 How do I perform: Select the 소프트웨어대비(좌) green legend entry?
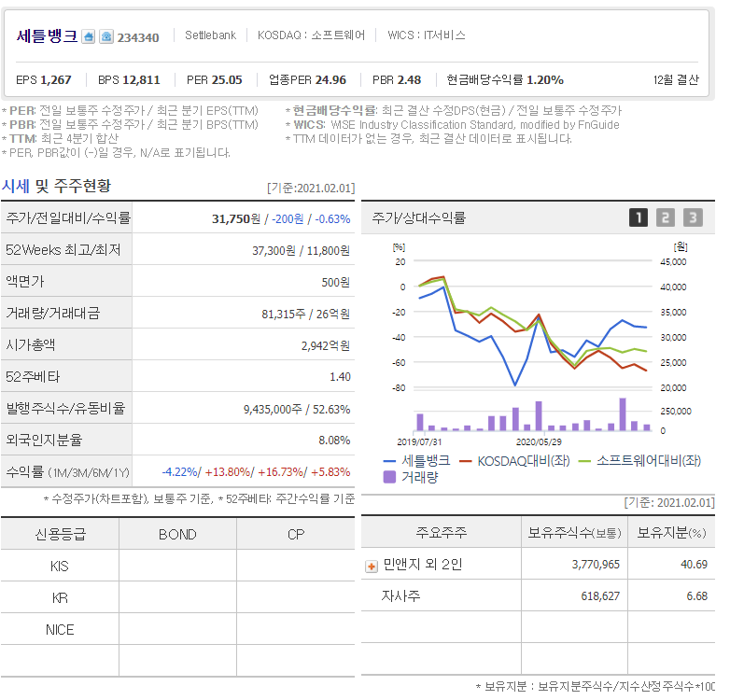pos(639,461)
